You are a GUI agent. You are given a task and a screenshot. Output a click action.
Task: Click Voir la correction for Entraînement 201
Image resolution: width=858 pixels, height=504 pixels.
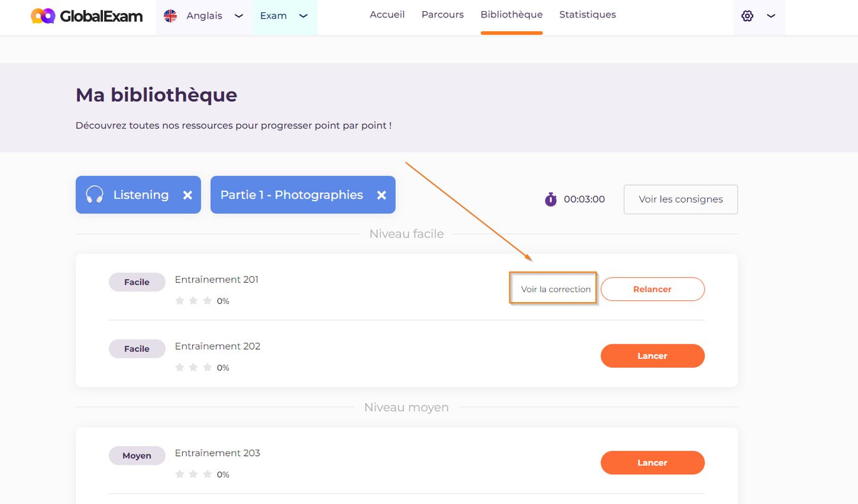click(552, 288)
